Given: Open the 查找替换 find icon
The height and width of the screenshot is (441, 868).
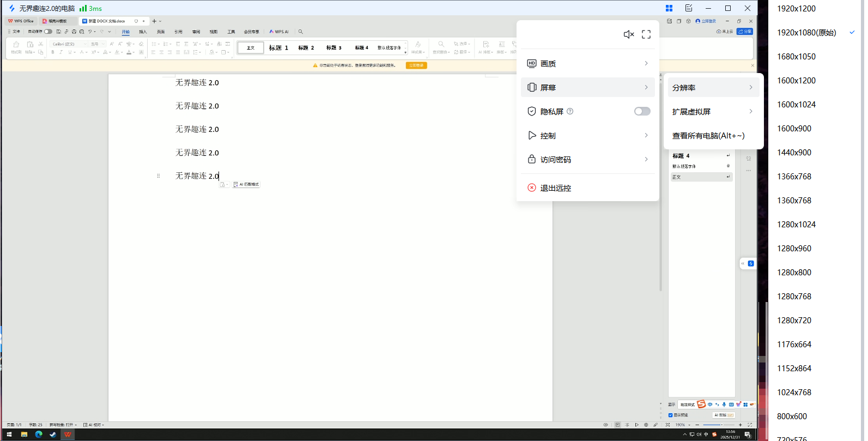Looking at the screenshot, I should 441,47.
